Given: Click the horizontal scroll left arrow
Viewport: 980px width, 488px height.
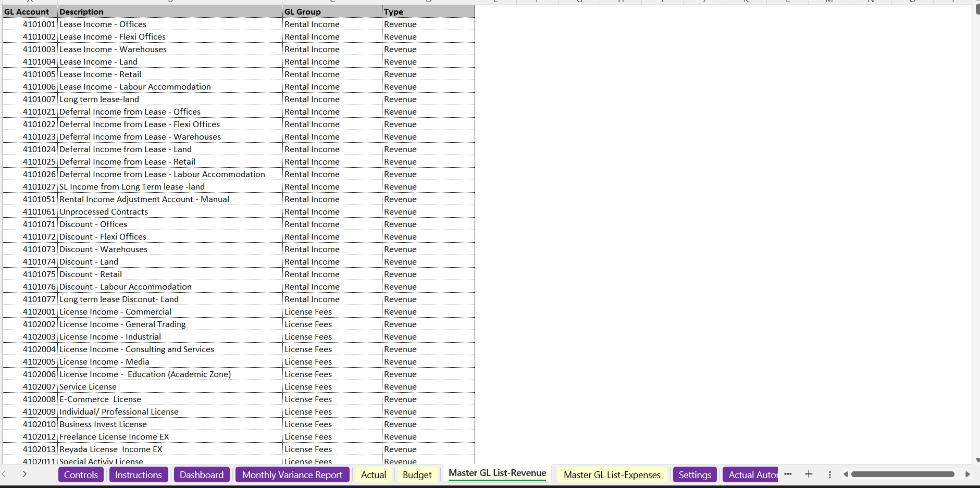Looking at the screenshot, I should pyautogui.click(x=846, y=474).
